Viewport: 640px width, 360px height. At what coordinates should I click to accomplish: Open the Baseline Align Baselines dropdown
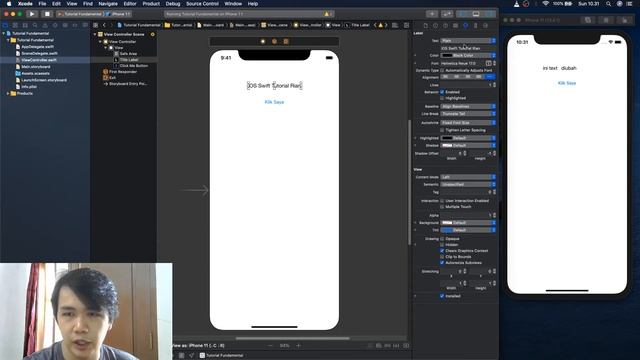(x=468, y=106)
